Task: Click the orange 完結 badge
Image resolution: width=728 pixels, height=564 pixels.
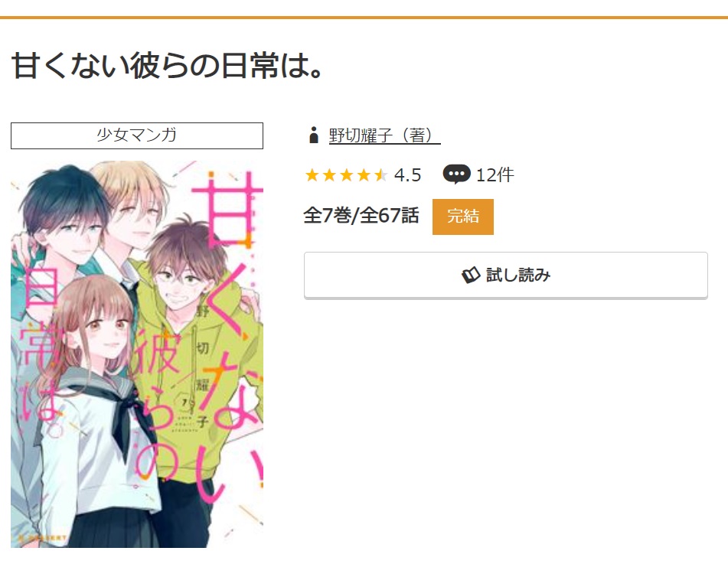Action: [x=463, y=217]
